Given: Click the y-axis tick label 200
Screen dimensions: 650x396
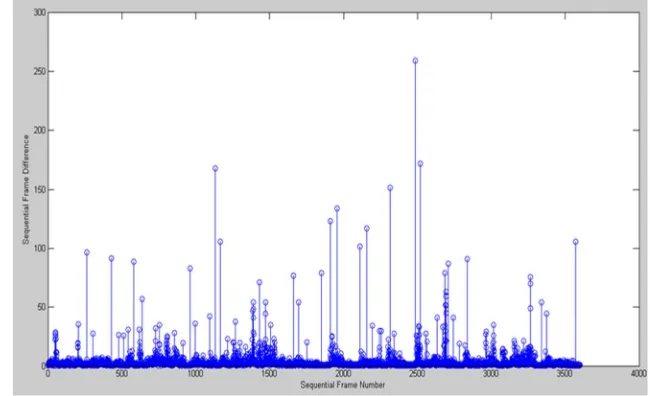Looking at the screenshot, I should (39, 130).
